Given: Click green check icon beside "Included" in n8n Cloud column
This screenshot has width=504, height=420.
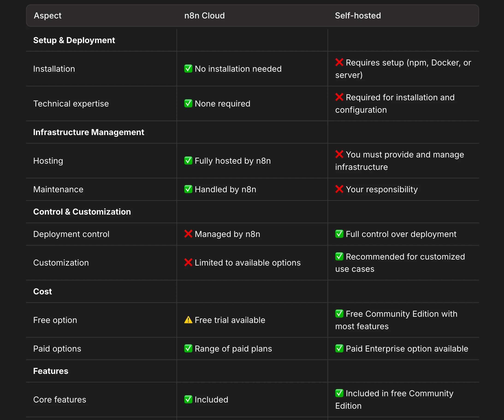Looking at the screenshot, I should point(188,399).
